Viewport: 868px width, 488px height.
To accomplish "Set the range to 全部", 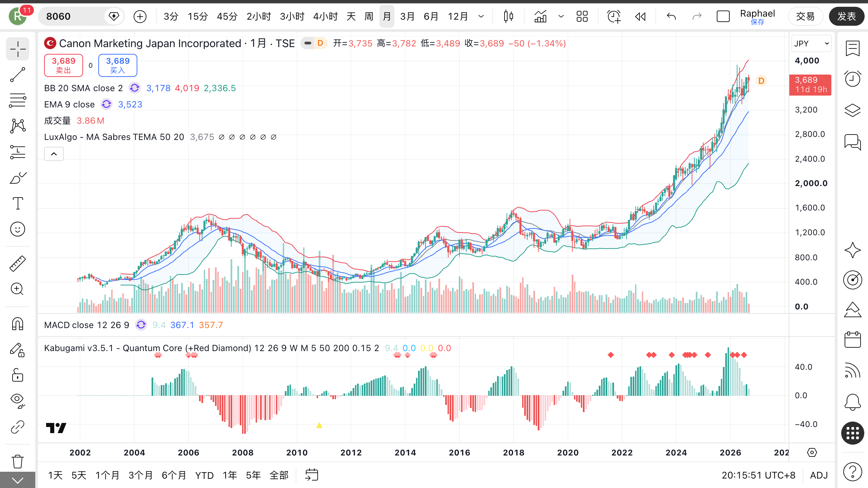I will [x=279, y=475].
